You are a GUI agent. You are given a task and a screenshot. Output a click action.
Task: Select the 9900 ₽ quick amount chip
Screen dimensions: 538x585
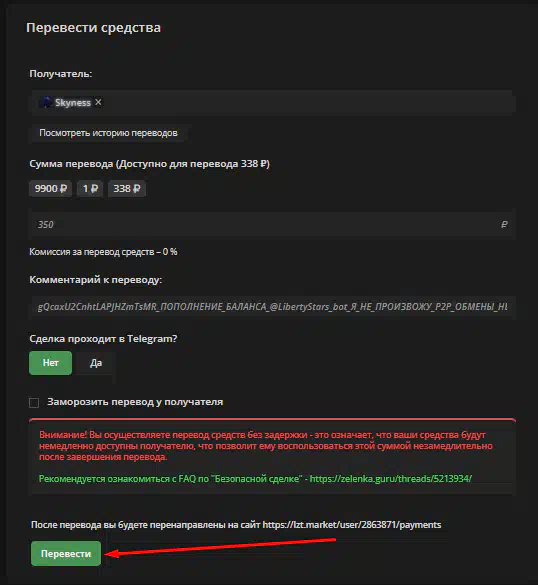tap(51, 189)
